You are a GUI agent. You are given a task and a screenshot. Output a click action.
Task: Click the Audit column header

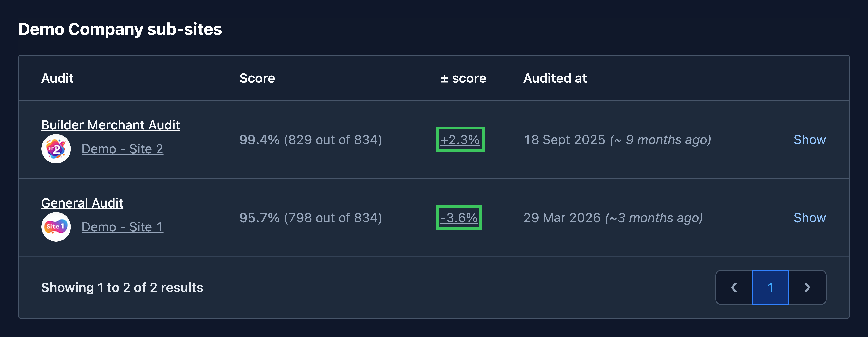pos(57,78)
